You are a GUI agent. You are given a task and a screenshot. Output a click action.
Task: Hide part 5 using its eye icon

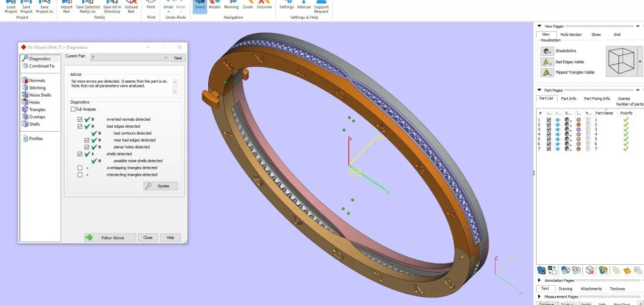pyautogui.click(x=558, y=139)
